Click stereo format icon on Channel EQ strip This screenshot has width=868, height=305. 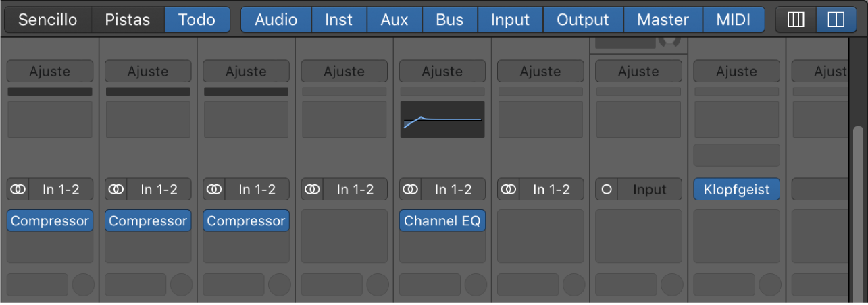(410, 190)
